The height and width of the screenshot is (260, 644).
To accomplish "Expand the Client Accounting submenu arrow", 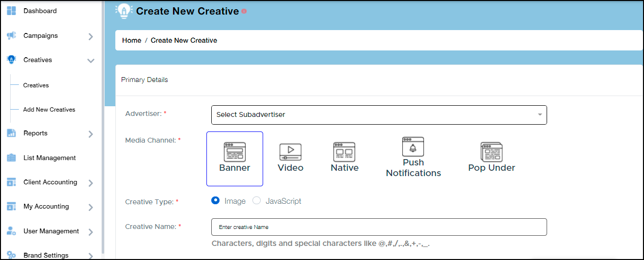I will pos(91,183).
